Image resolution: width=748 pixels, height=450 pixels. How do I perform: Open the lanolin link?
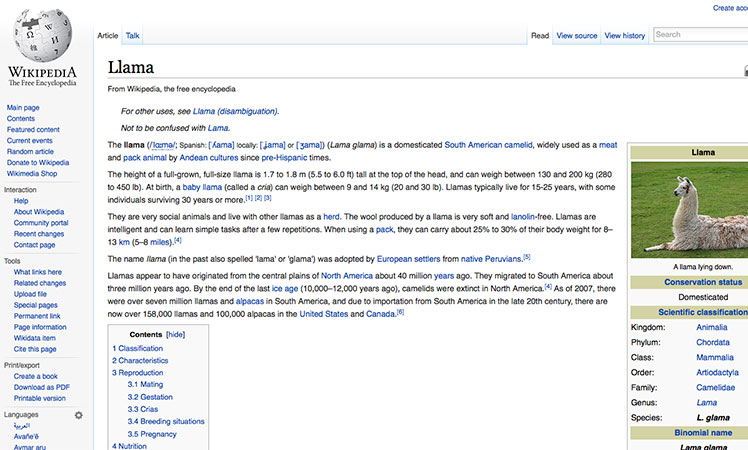(x=523, y=217)
